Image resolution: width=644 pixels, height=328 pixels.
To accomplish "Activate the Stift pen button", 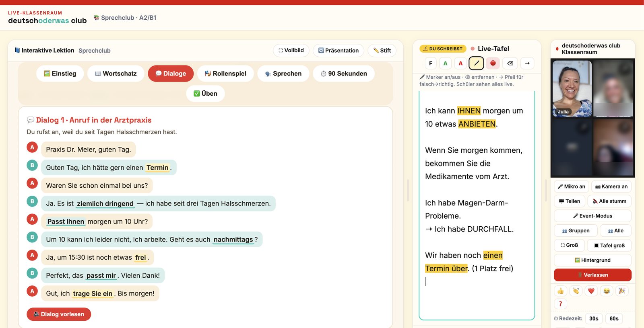I will pos(382,51).
